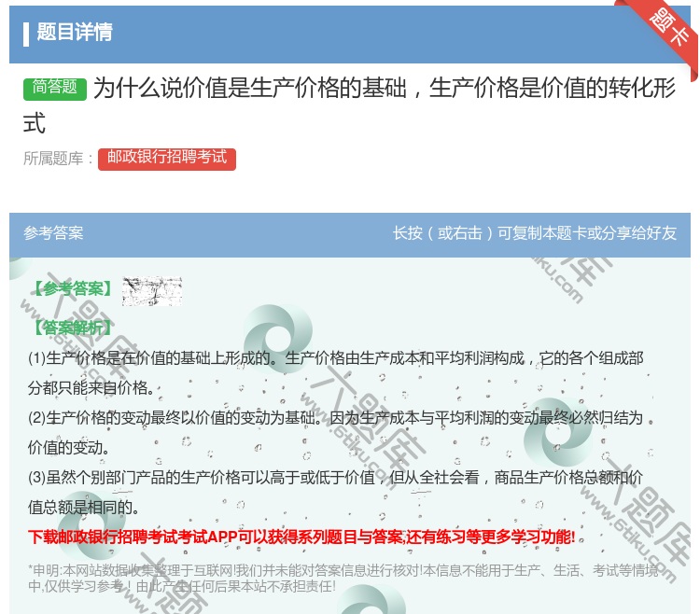
Task: Click the 题目详情 header title
Action: [x=75, y=32]
